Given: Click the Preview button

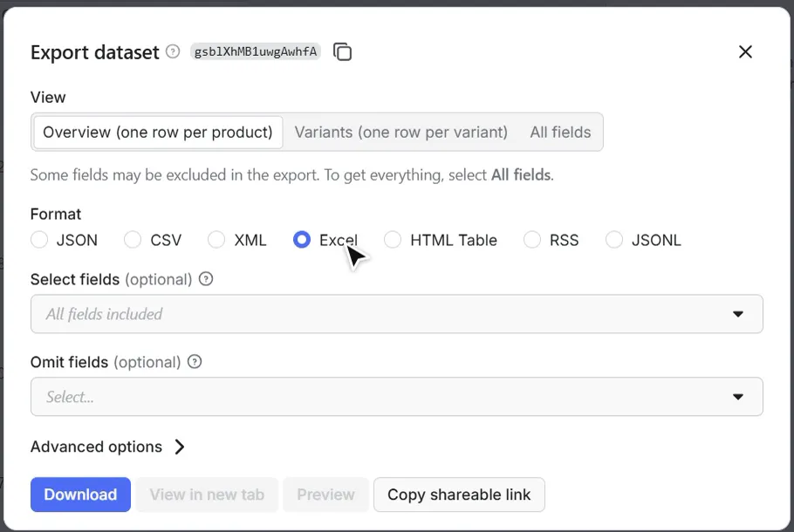Looking at the screenshot, I should coord(325,494).
